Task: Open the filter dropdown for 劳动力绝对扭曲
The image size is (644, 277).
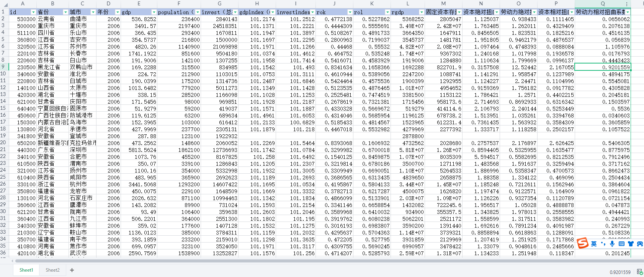Action: [x=534, y=12]
